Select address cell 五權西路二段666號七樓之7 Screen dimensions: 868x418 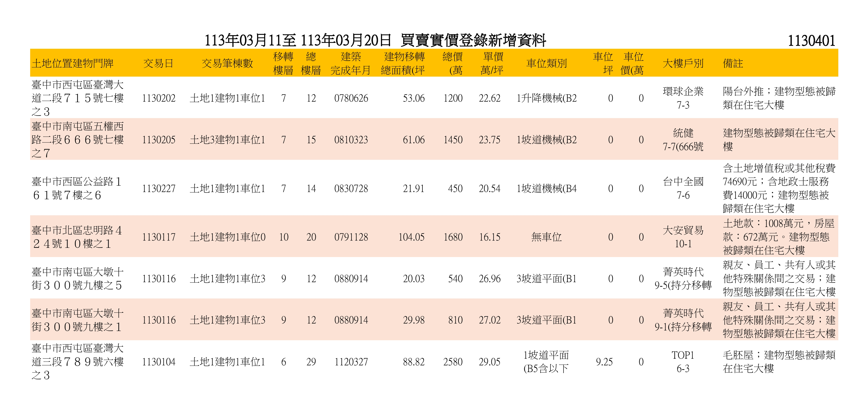(x=77, y=140)
